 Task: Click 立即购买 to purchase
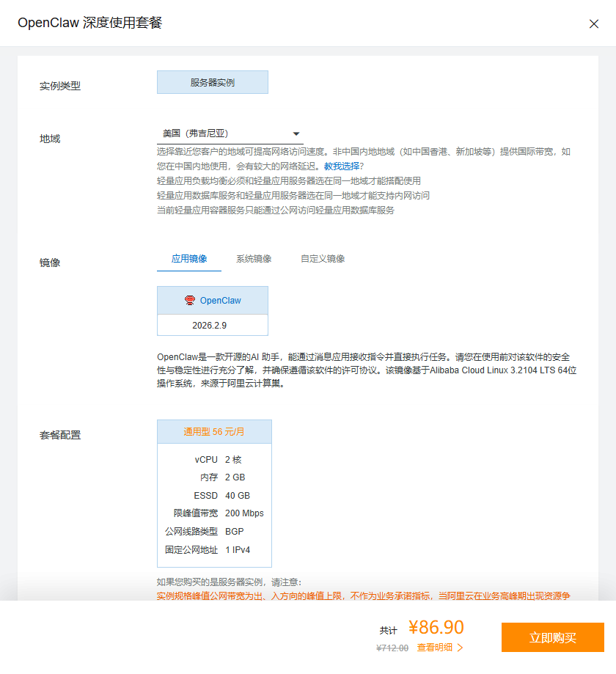[x=553, y=637]
